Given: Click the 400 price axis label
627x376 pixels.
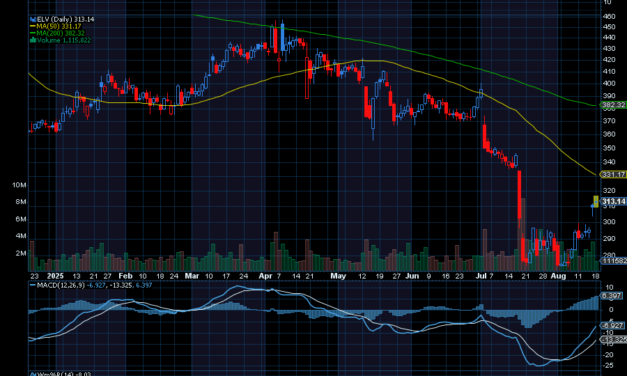Looking at the screenshot, I should click(609, 83).
